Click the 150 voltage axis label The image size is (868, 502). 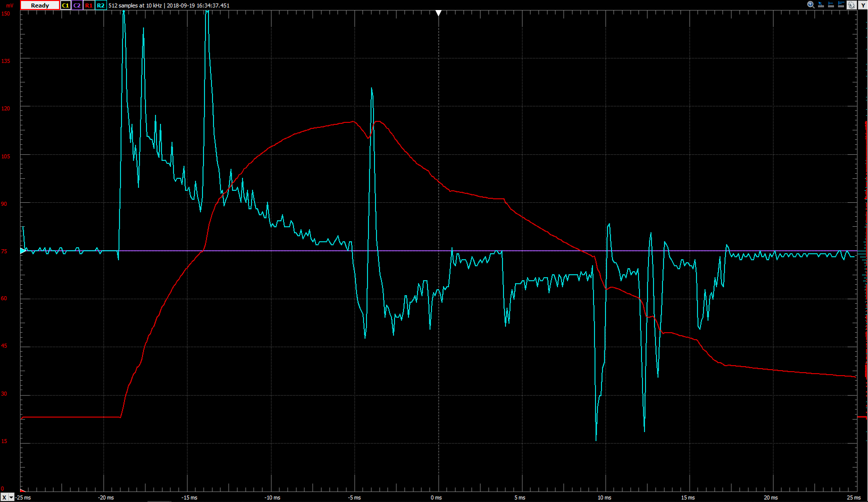point(5,13)
